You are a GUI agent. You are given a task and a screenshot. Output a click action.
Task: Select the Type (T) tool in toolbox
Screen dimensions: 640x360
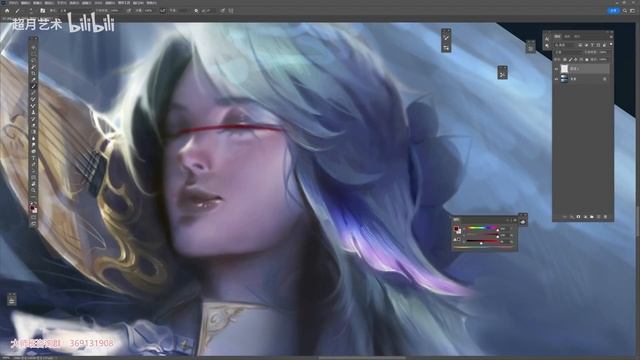tap(33, 158)
